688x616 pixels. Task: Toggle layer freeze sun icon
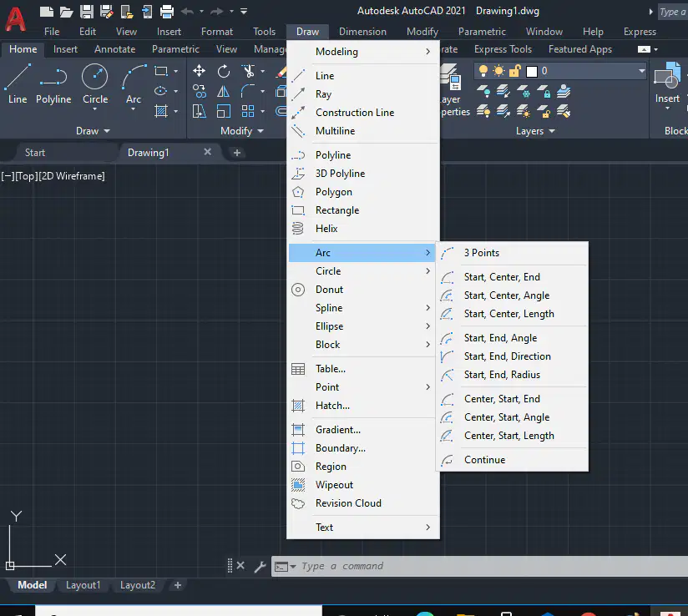(x=499, y=71)
